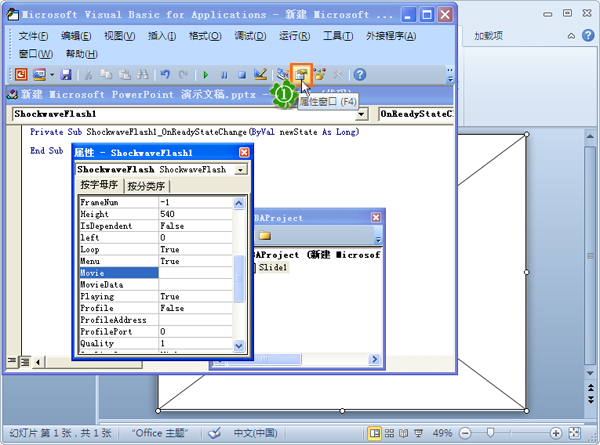Viewport: 600px width, 445px height.
Task: Switch to Procedure View button in code window
Action: click(12, 361)
